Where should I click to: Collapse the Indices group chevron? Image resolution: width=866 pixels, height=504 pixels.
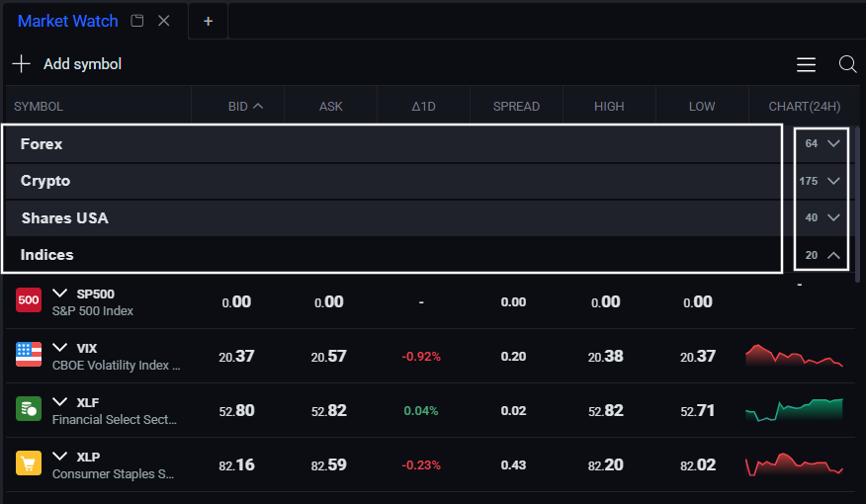coord(833,255)
